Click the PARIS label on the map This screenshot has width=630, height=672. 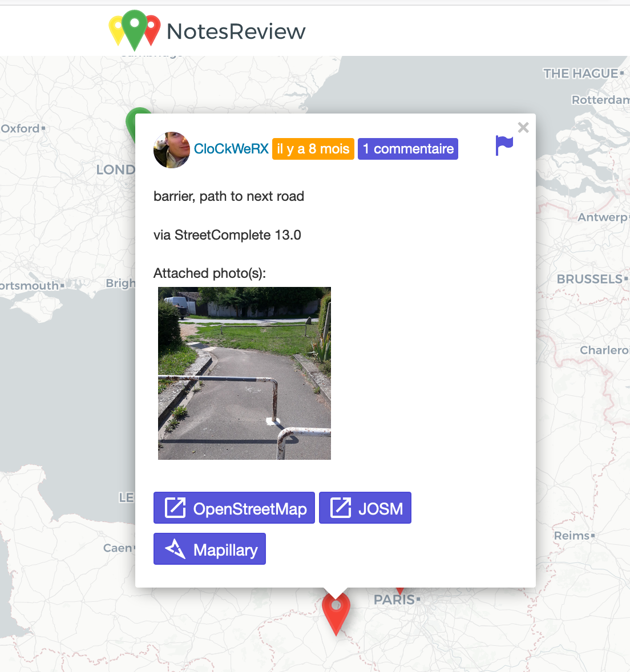click(394, 600)
